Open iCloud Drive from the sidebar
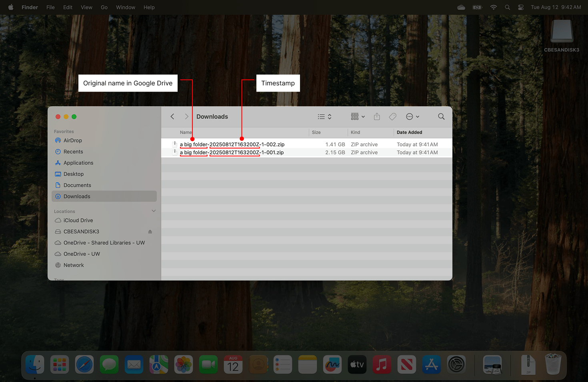This screenshot has height=382, width=588. pyautogui.click(x=78, y=220)
